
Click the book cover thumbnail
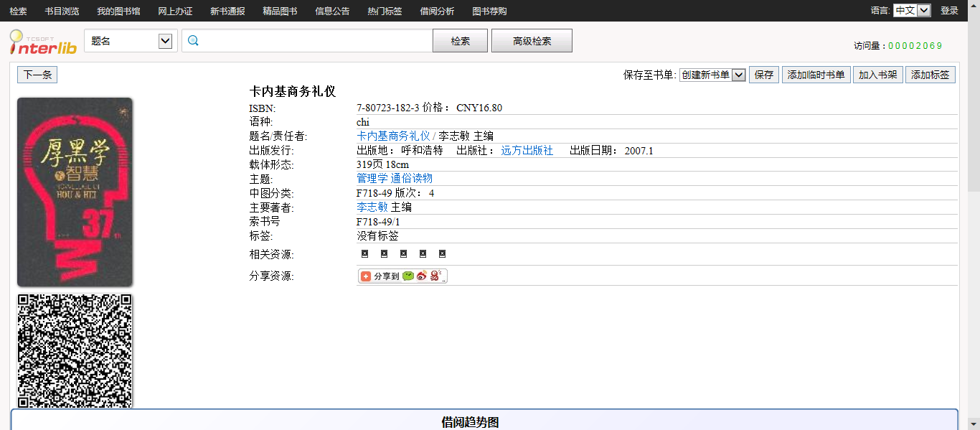point(75,192)
